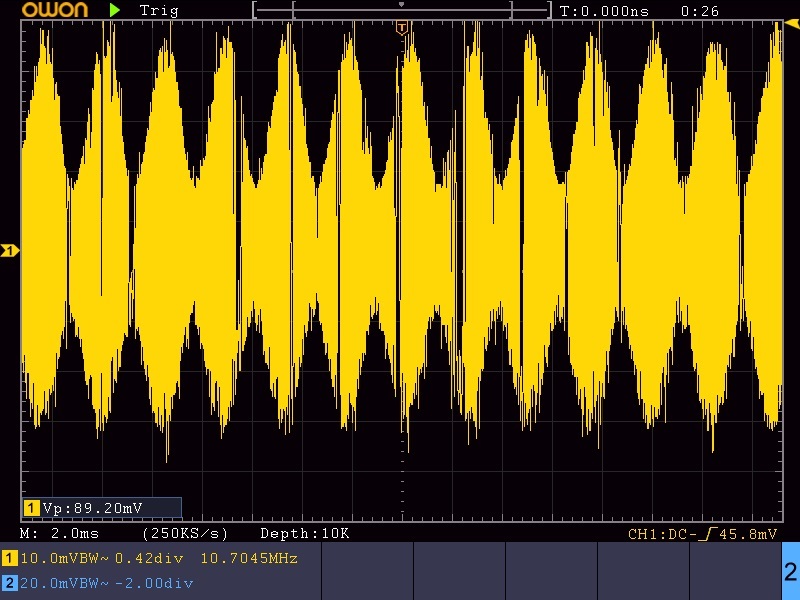This screenshot has width=800, height=600.
Task: Click the M: 2.0ms timebase readout
Action: click(59, 534)
